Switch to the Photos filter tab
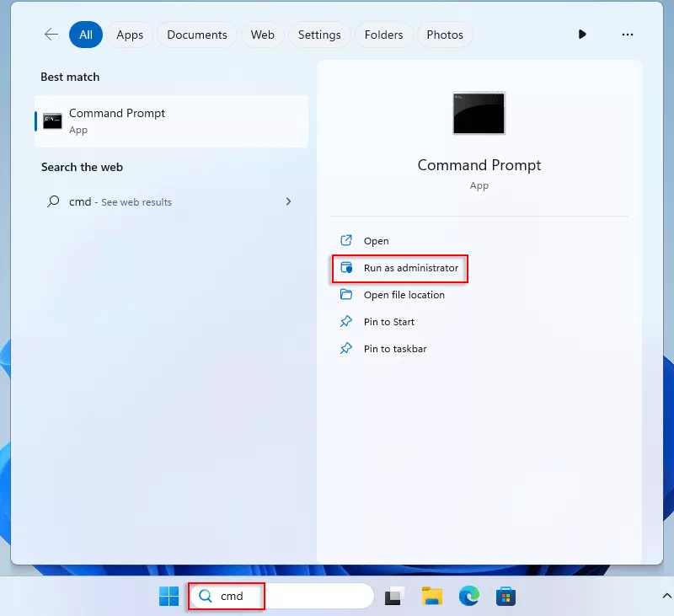Viewport: 674px width, 616px height. tap(445, 35)
